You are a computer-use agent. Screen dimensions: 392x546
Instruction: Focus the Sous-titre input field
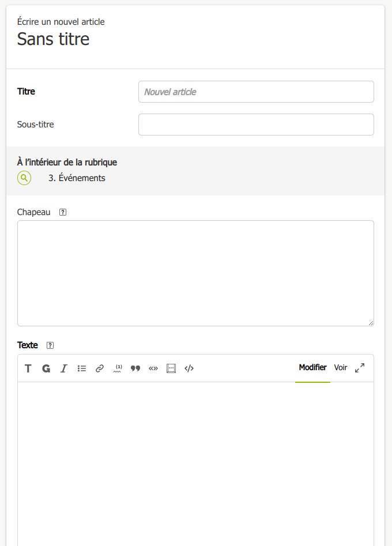tap(256, 125)
